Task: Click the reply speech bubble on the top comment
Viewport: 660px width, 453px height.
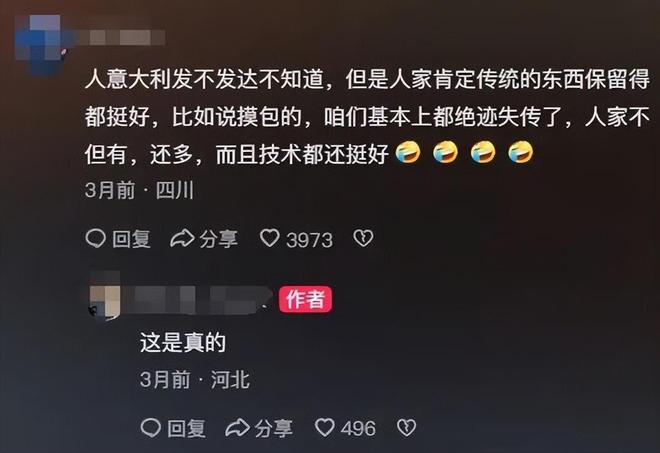Action: coord(96,238)
